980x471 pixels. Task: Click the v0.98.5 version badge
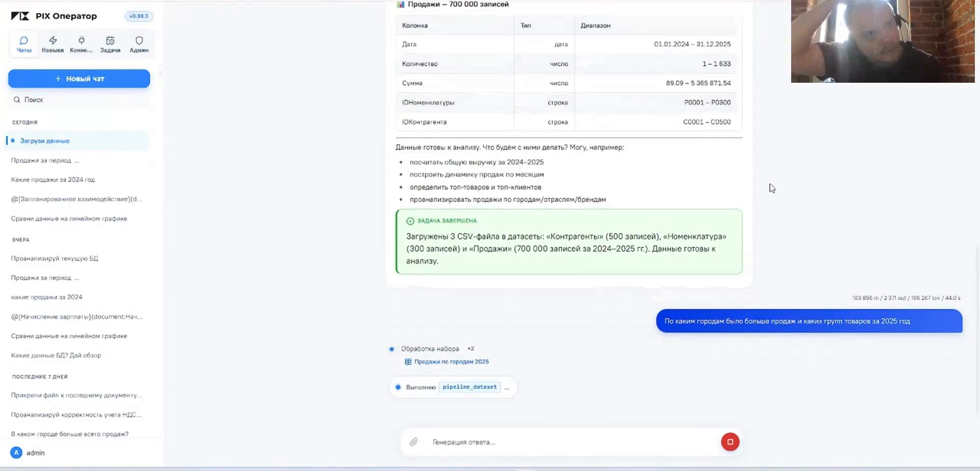139,16
